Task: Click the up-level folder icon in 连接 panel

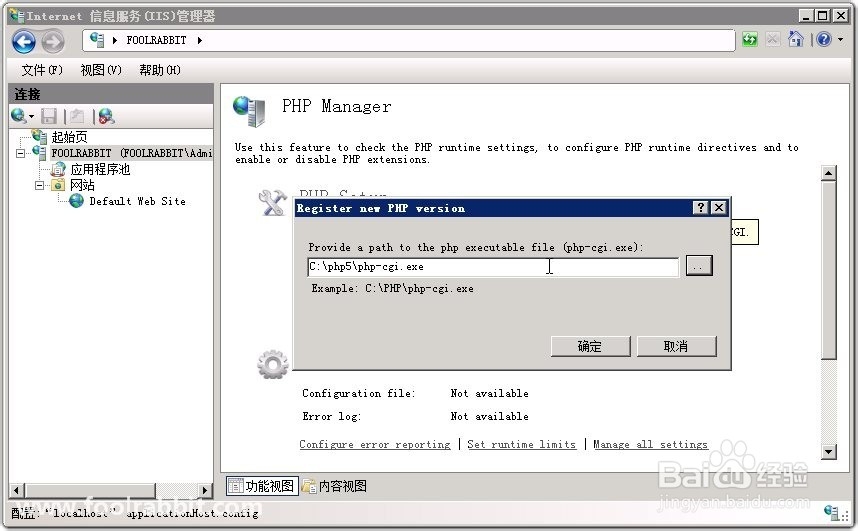Action: click(77, 116)
